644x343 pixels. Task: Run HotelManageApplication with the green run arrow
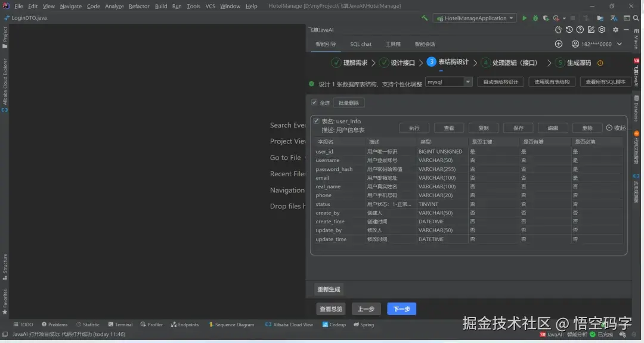pos(524,18)
